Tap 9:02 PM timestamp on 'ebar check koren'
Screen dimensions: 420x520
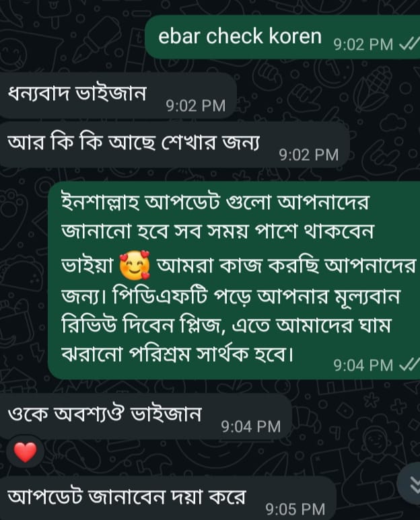(363, 44)
